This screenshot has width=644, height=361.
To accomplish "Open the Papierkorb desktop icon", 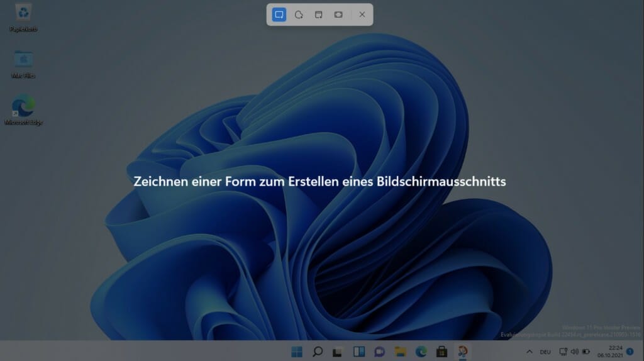I will point(23,18).
